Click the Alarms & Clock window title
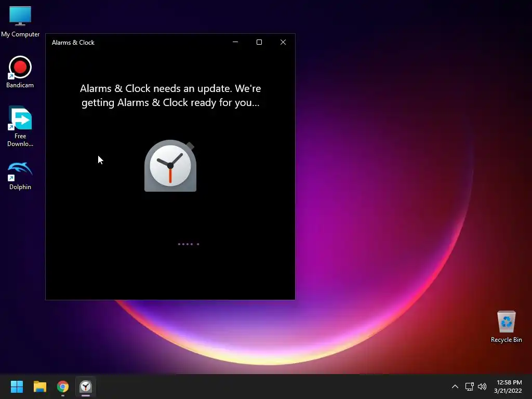The width and height of the screenshot is (532, 399). tap(73, 43)
